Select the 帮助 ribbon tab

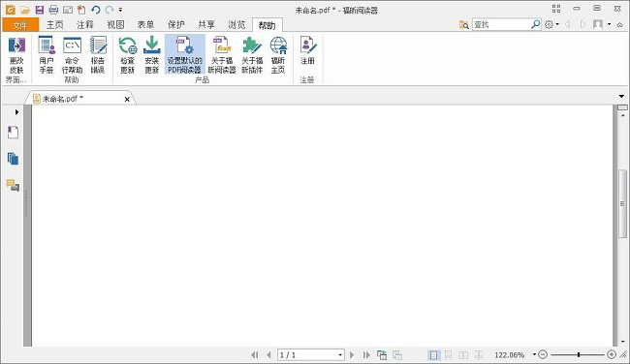coord(268,25)
